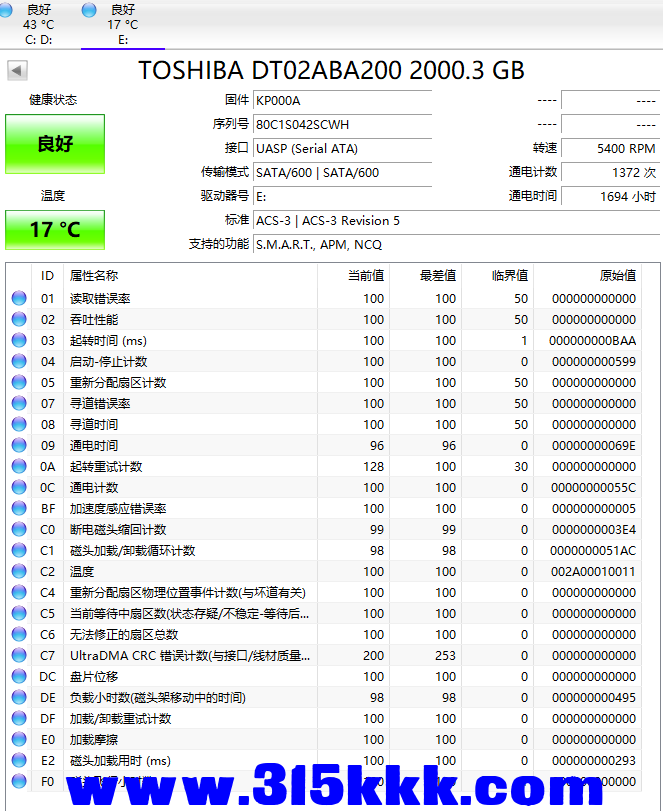Click the 属性名称 column header
This screenshot has height=811, width=663.
click(93, 275)
